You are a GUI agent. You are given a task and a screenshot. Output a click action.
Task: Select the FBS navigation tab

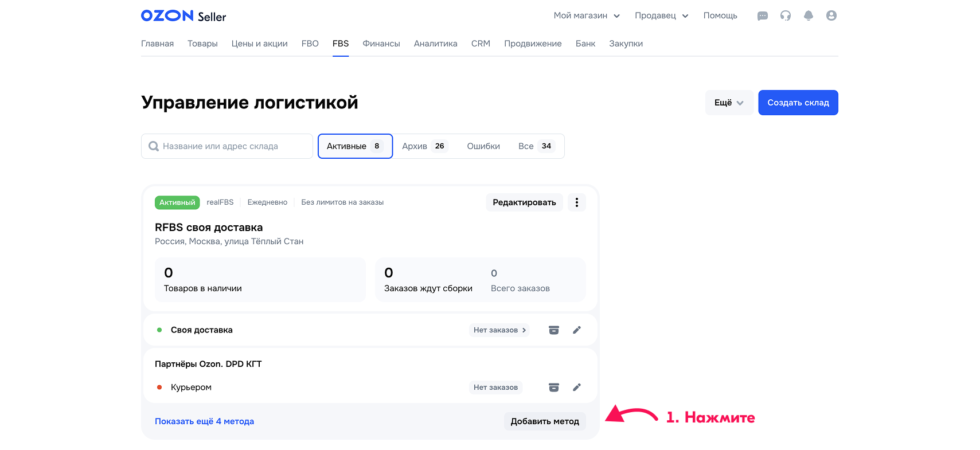pos(341,44)
